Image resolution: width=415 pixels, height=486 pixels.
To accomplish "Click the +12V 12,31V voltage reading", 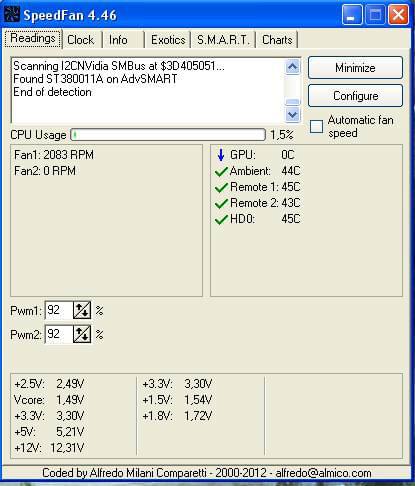I will coord(49,448).
